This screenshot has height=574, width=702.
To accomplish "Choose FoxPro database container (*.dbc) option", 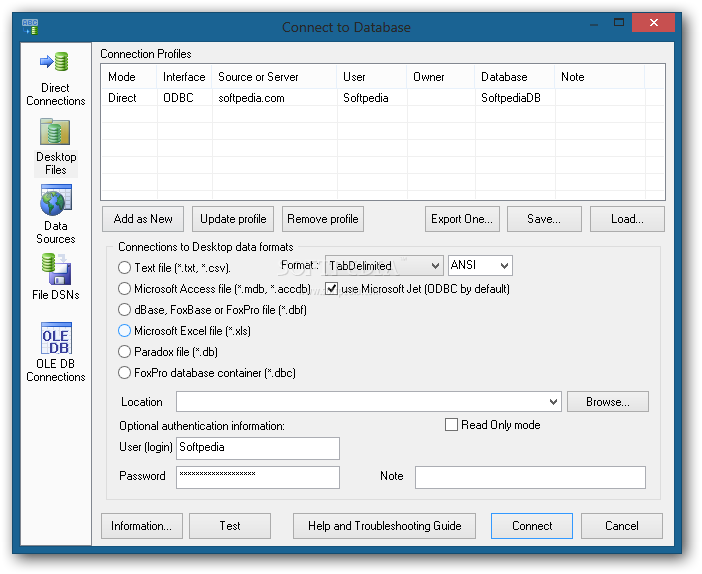I will pos(124,373).
